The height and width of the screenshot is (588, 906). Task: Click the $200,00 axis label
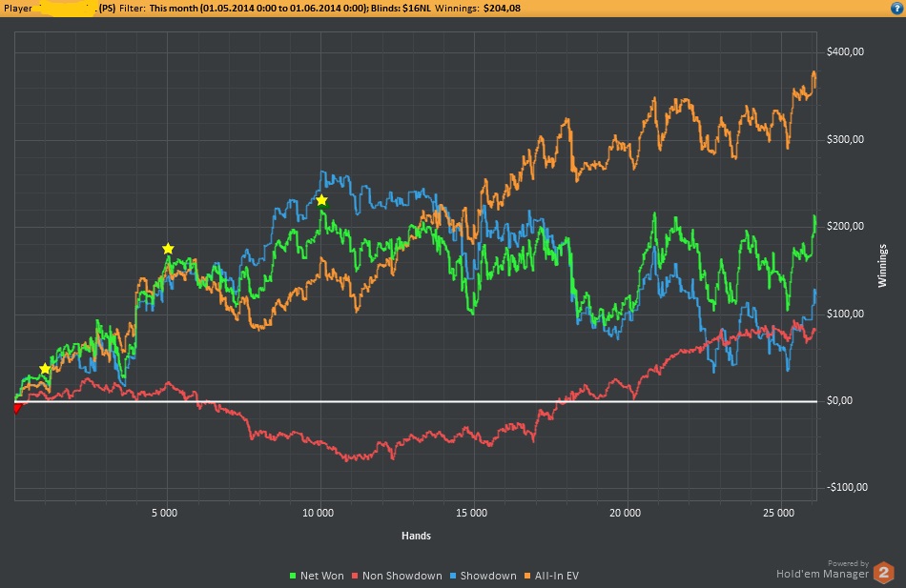845,227
